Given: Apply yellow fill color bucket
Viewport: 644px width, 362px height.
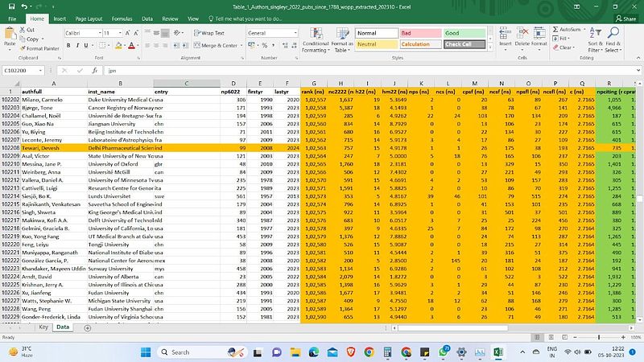Looking at the screenshot, I should coord(118,45).
